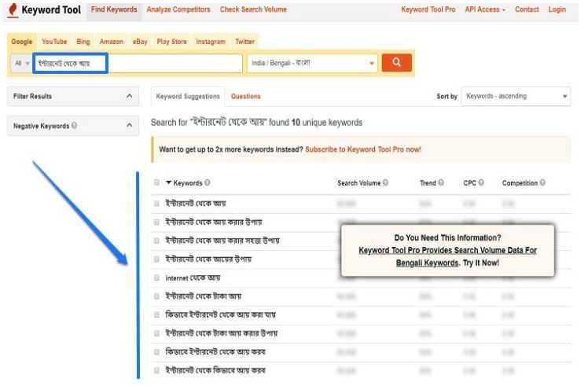Click the orange search magnifier button
The image size is (588, 386).
pos(397,63)
